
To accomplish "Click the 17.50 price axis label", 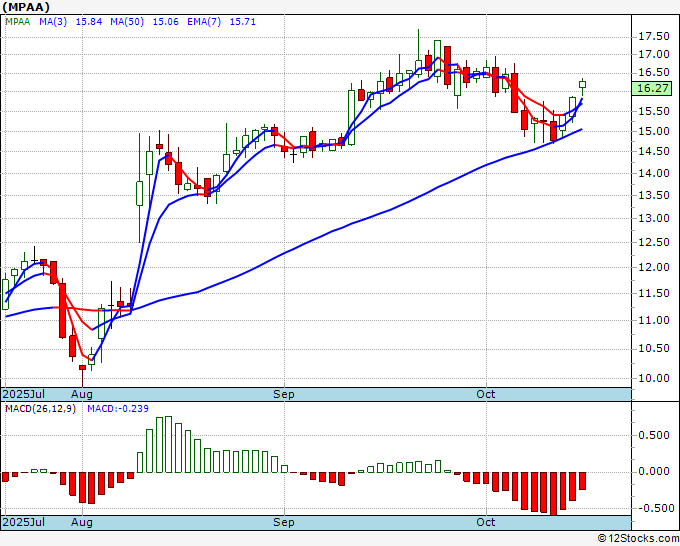I will [x=654, y=37].
